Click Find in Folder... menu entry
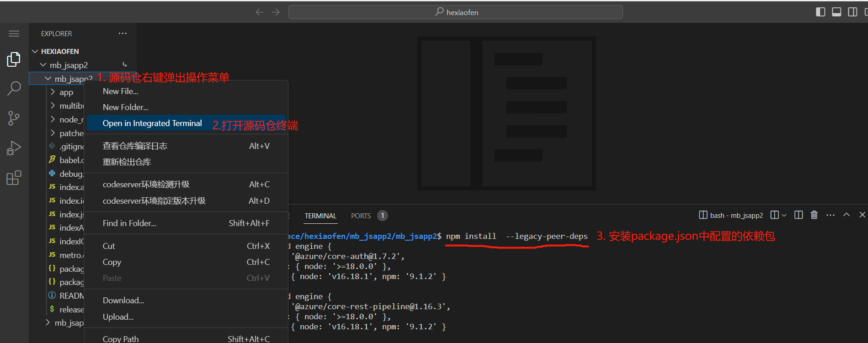 point(129,223)
